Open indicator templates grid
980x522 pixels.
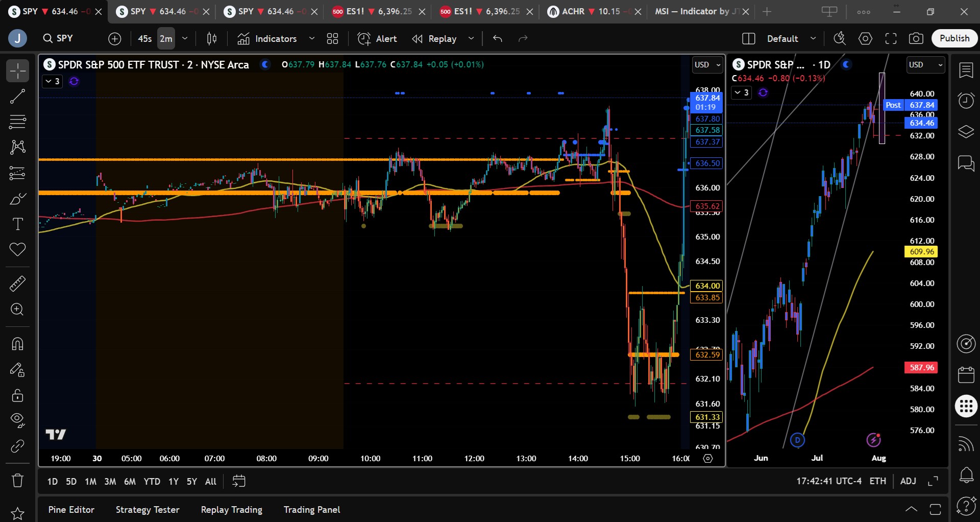[333, 38]
